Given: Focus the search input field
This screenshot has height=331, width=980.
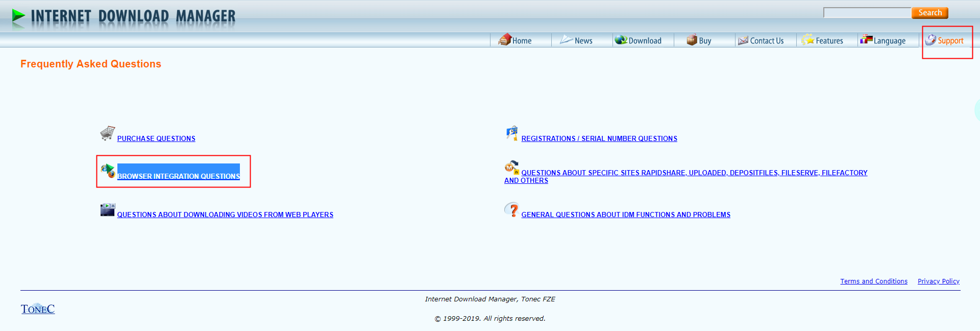Looking at the screenshot, I should point(867,13).
